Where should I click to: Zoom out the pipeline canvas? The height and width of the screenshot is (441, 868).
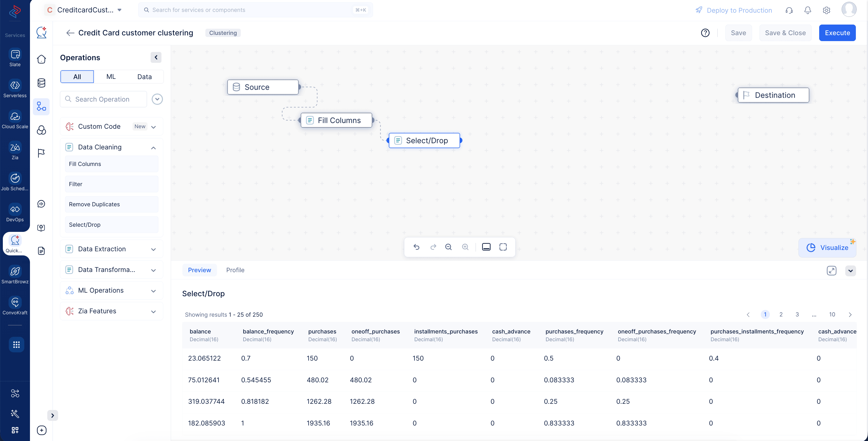point(448,247)
